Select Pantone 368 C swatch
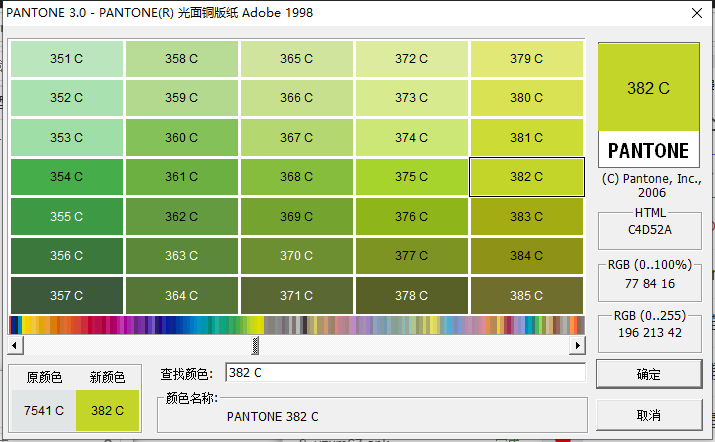Viewport: 715px width, 442px height. pos(296,177)
